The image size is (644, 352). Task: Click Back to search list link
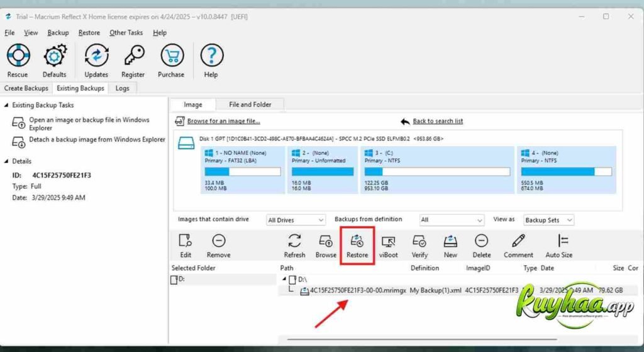[438, 121]
